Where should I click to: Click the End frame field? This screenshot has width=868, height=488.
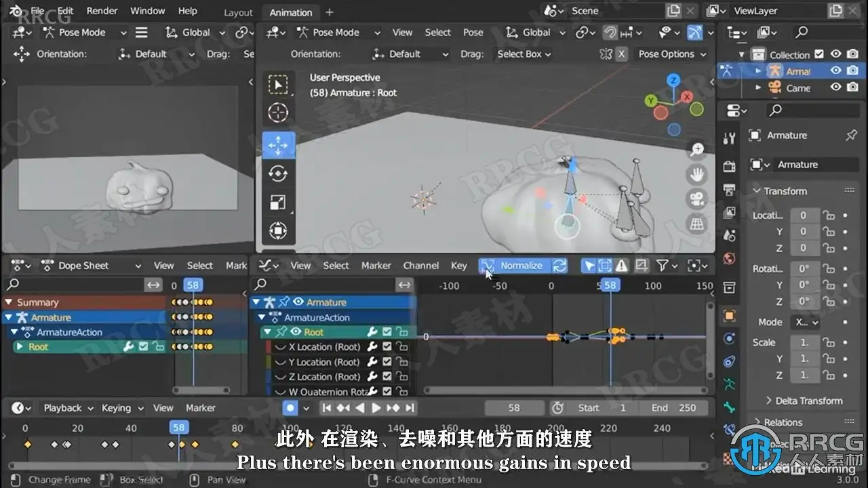(674, 408)
